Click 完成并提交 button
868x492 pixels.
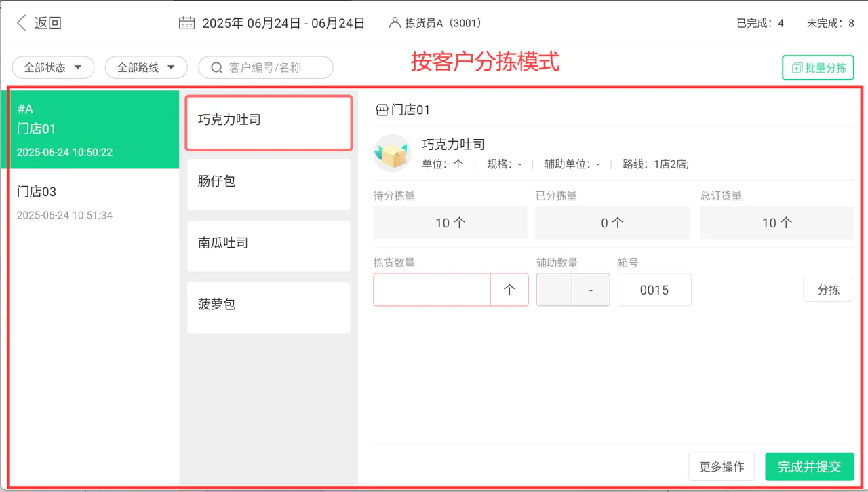(810, 467)
